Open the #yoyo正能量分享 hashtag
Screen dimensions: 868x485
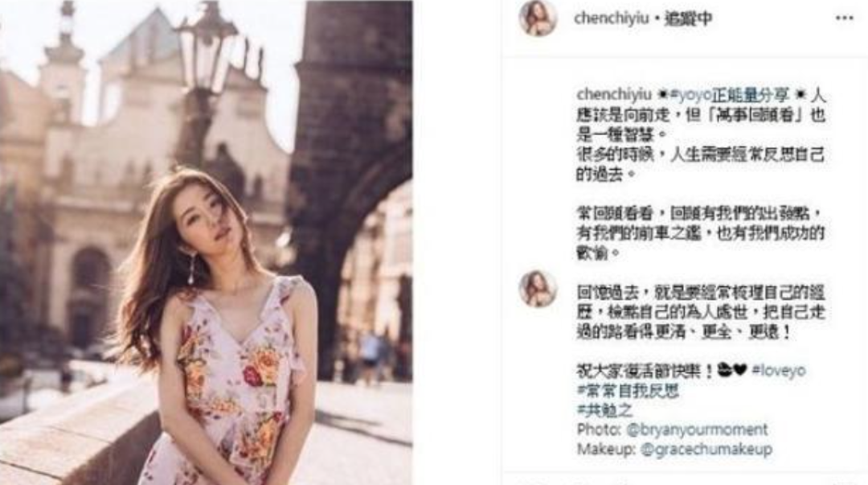click(x=729, y=95)
